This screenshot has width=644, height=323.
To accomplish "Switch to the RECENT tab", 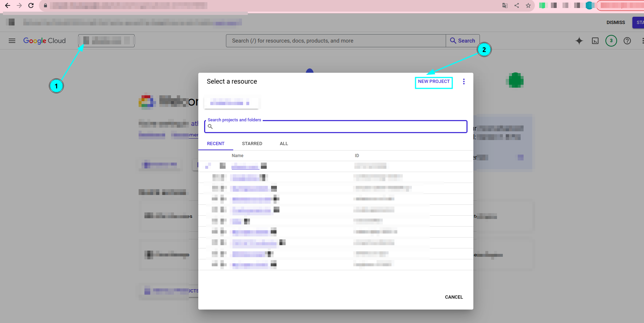I will tap(216, 144).
